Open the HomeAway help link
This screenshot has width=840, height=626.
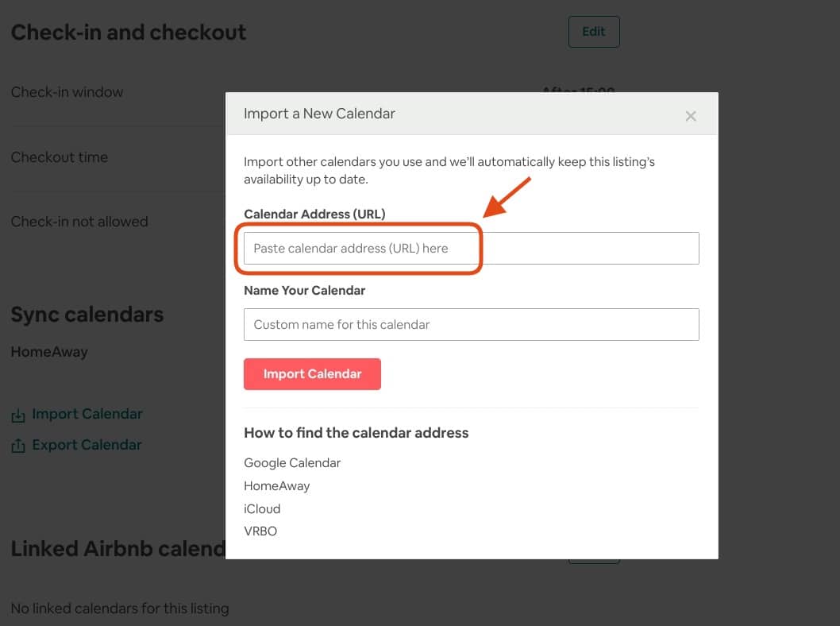276,485
